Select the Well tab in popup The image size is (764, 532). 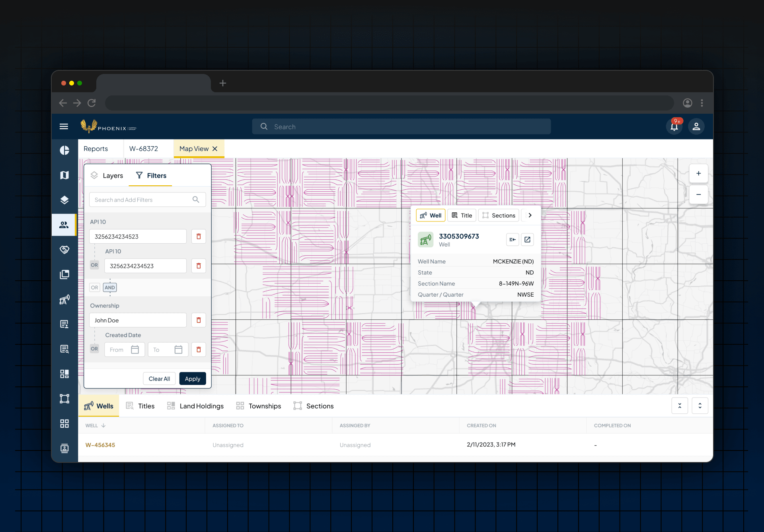point(431,215)
